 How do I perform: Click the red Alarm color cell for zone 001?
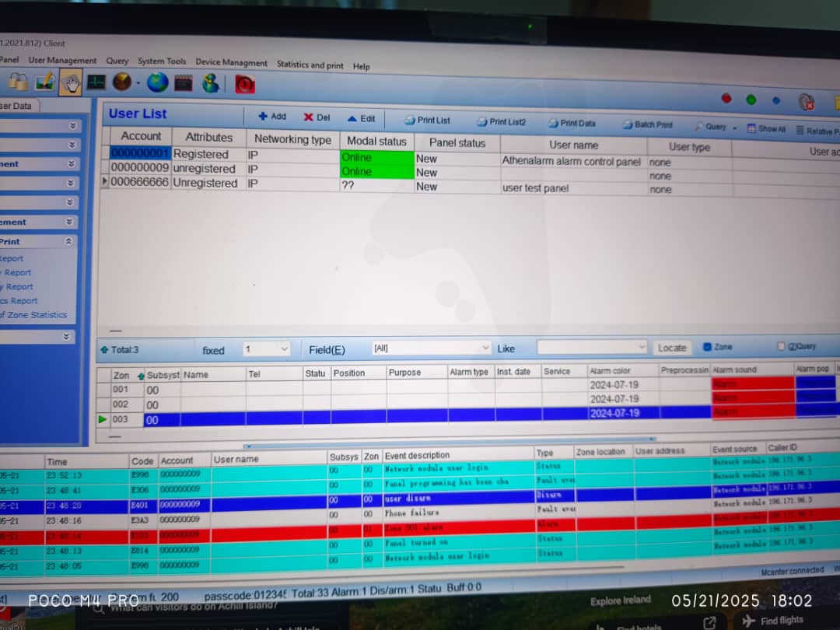click(753, 383)
